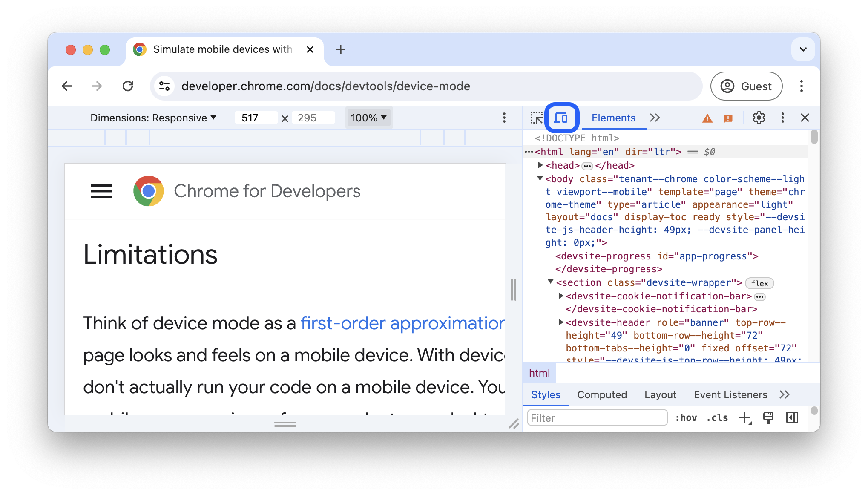Toggle device mode toolbar icon
The width and height of the screenshot is (868, 495).
[560, 118]
